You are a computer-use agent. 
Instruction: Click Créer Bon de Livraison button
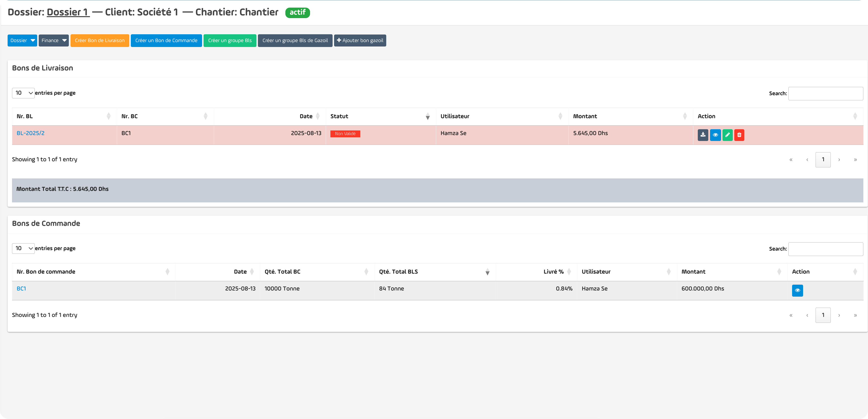click(100, 40)
